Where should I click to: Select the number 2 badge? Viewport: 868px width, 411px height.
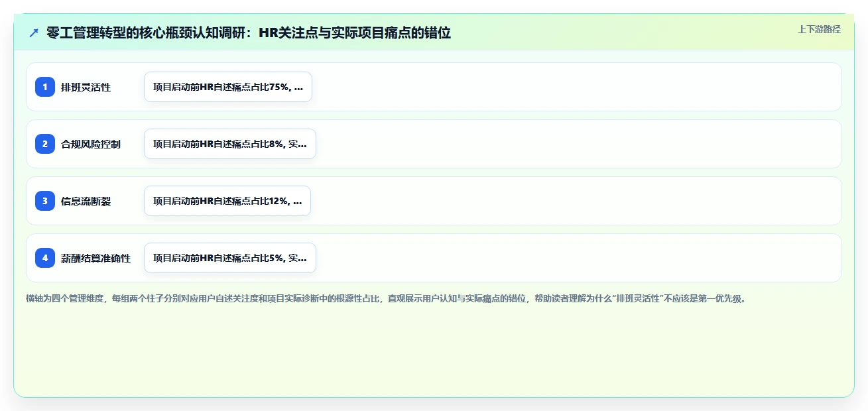click(x=45, y=144)
